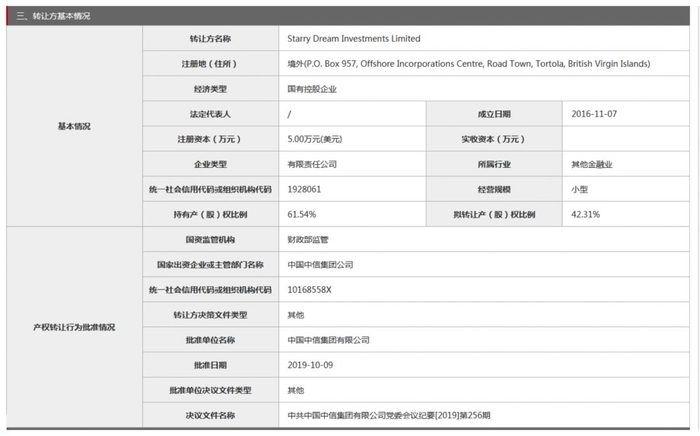The height and width of the screenshot is (436, 700).
Task: Click the 决议文件名称 label
Action: coord(210,415)
